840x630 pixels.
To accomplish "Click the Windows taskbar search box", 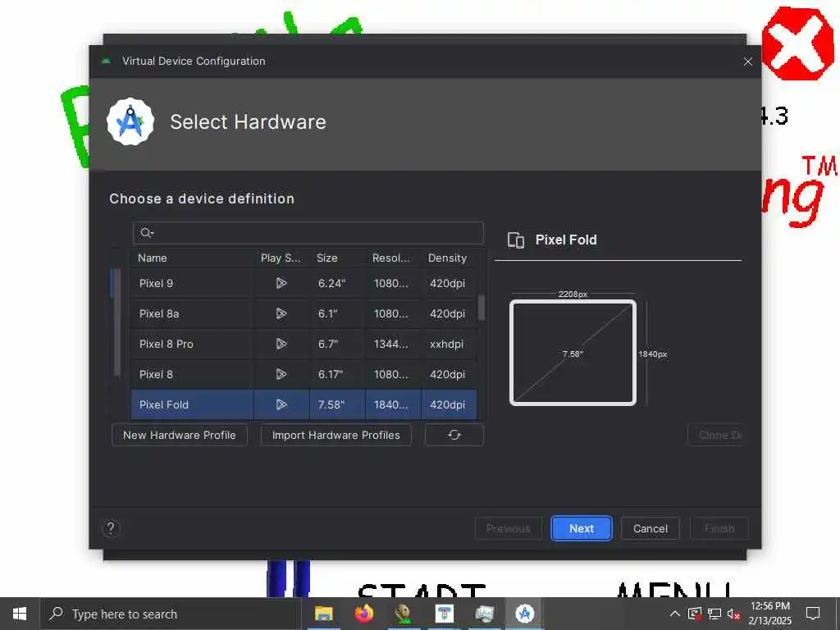I will coord(171,614).
